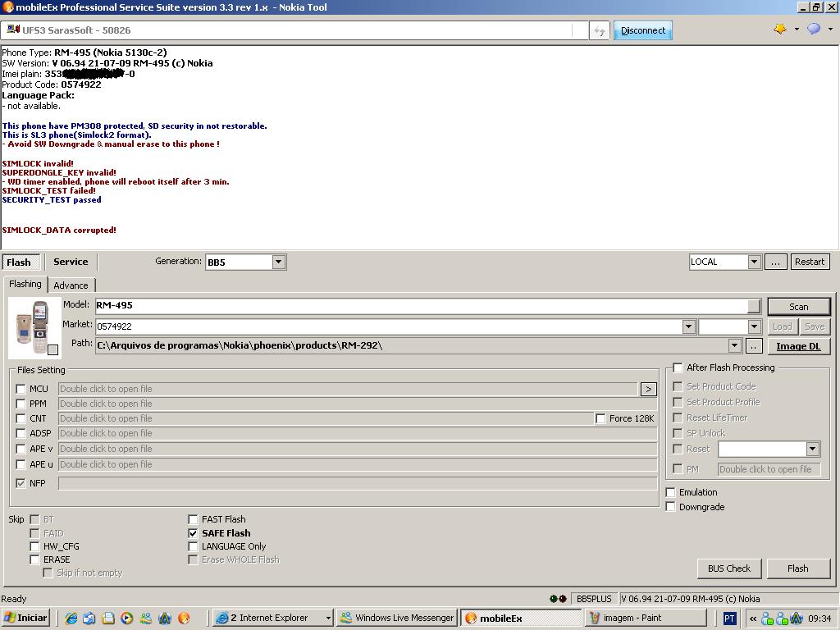Click the Restart button
Viewport: 840px width, 630px height.
pos(810,262)
